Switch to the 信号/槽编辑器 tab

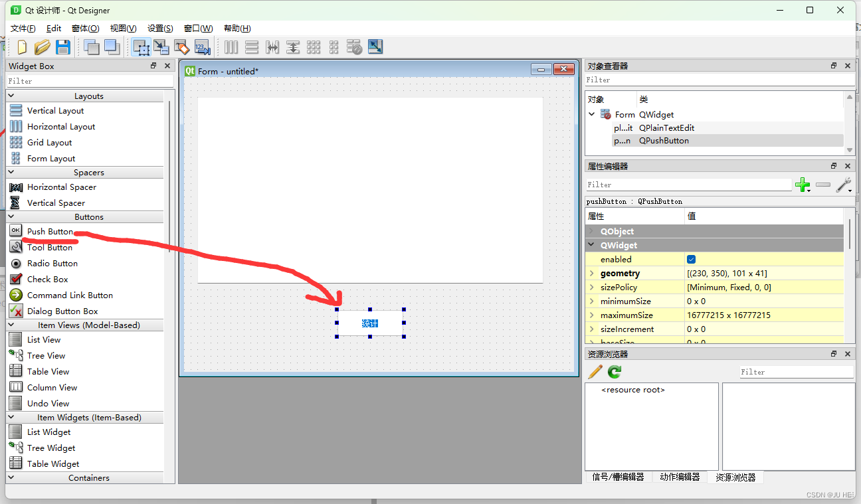[618, 477]
